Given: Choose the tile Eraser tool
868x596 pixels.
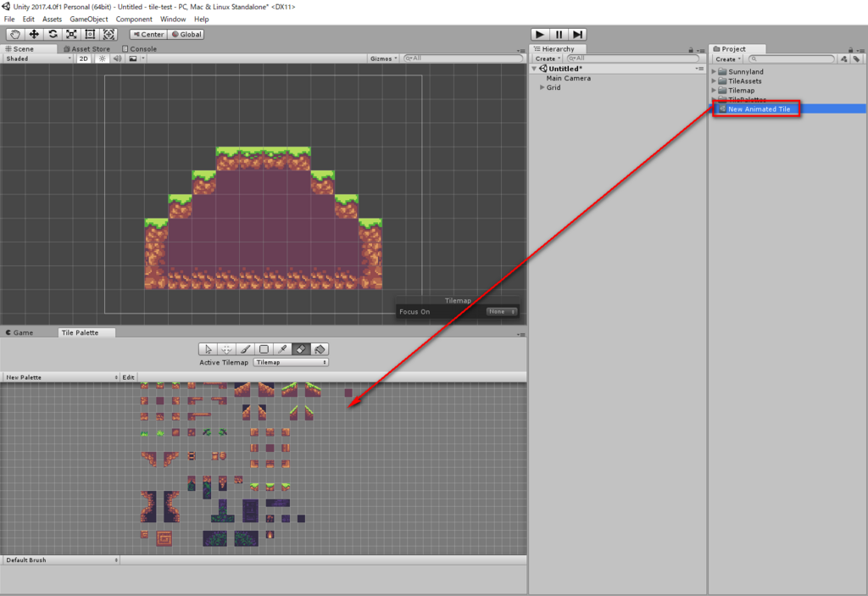Looking at the screenshot, I should [x=301, y=349].
